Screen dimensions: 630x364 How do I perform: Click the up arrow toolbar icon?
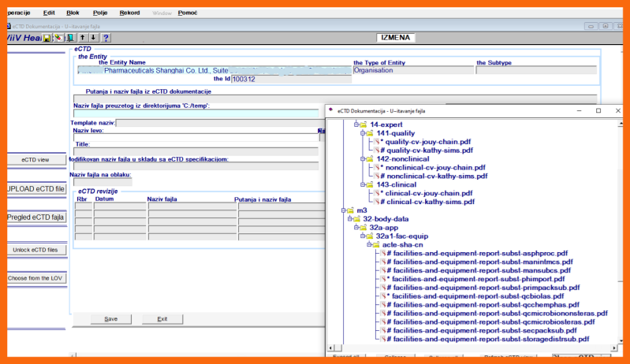click(x=82, y=38)
